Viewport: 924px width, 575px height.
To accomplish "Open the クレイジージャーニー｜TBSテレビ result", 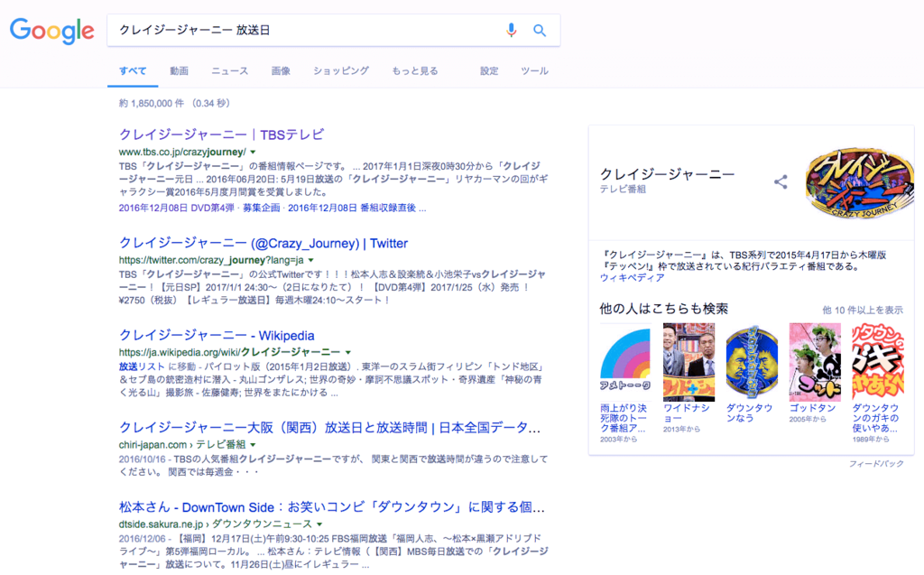I will click(222, 134).
